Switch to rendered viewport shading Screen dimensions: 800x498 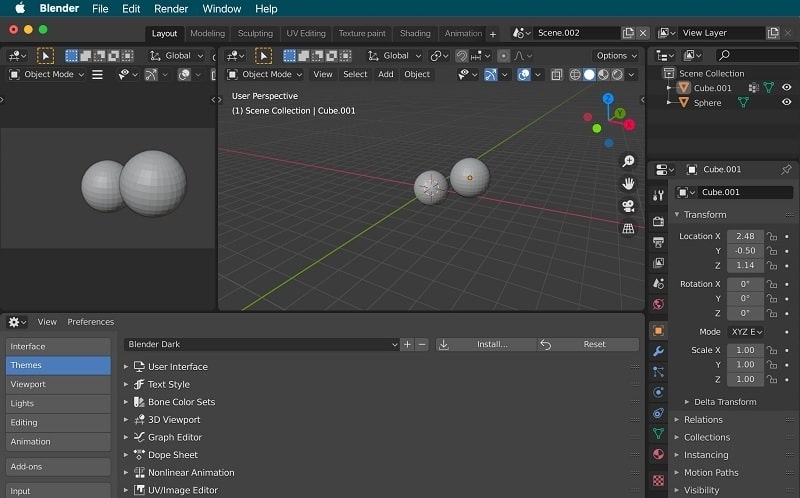coord(617,74)
